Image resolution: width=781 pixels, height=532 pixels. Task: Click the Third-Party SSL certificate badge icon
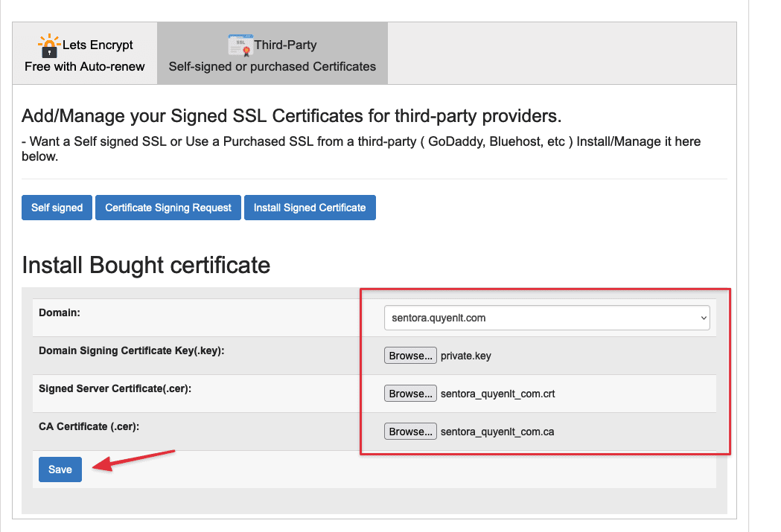[240, 45]
